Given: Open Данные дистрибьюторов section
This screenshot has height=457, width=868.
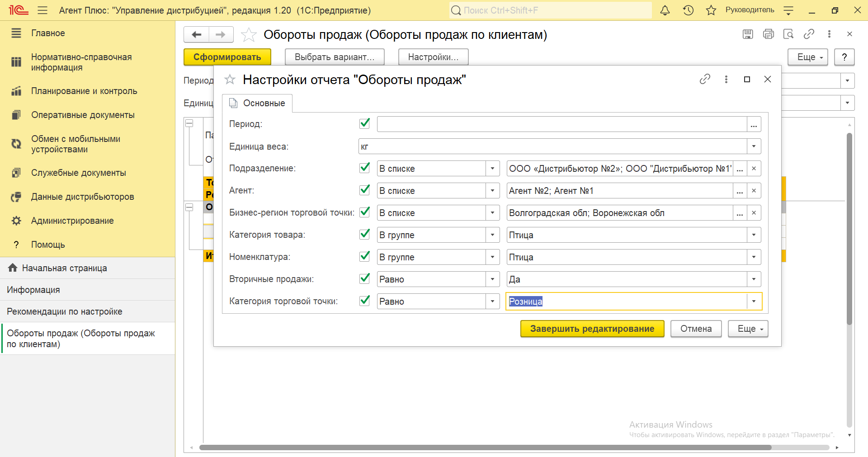Looking at the screenshot, I should point(82,197).
